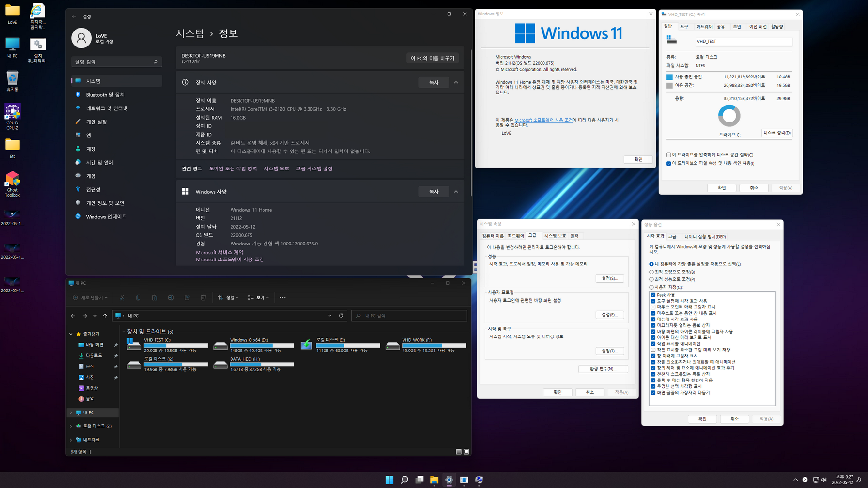Switch explorer to details view icon
This screenshot has height=488, width=868.
[x=459, y=452]
